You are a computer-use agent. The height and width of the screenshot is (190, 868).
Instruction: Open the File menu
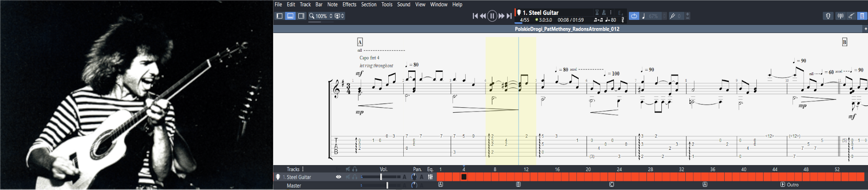[x=278, y=5]
